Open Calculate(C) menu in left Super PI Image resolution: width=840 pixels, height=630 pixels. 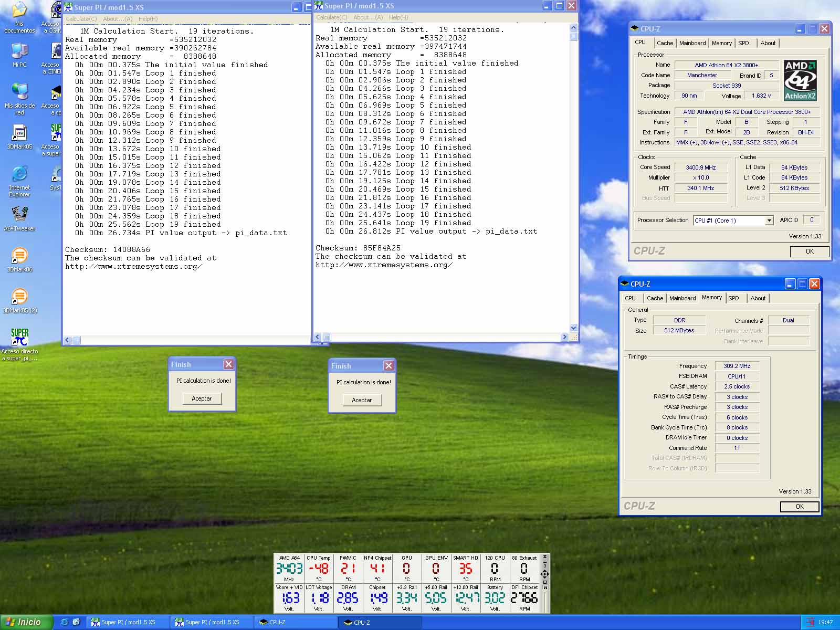[81, 19]
